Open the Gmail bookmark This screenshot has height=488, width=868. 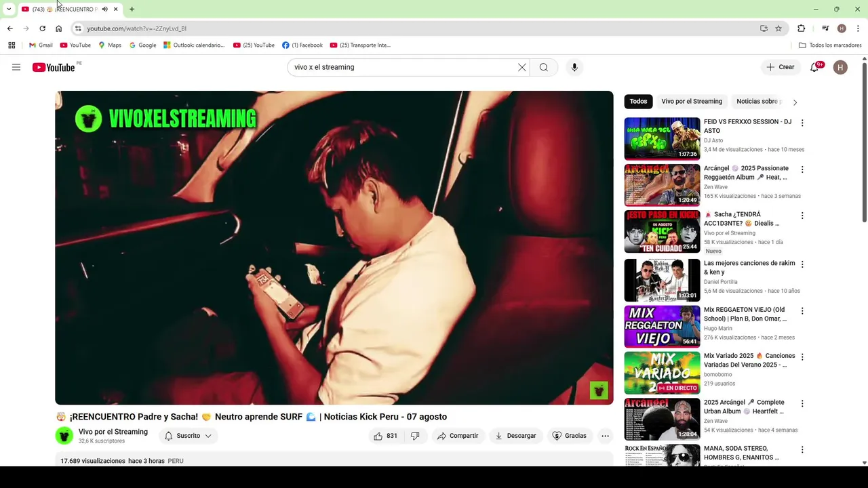(x=41, y=45)
